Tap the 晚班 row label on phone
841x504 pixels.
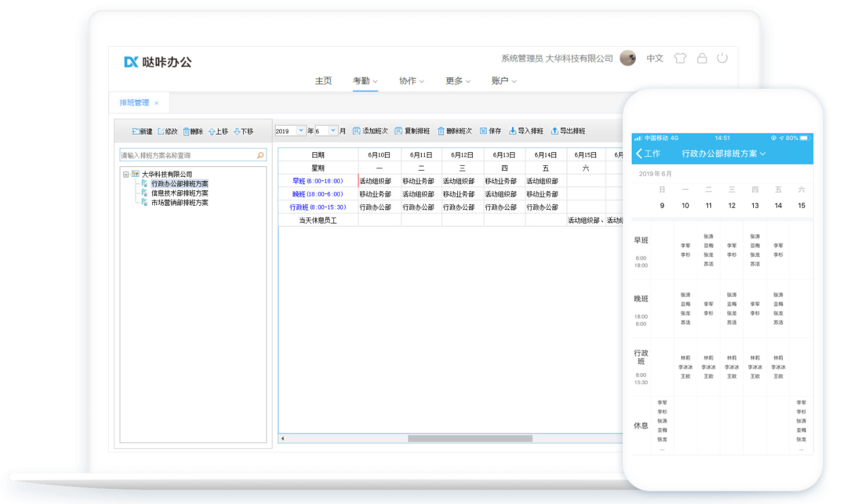[641, 298]
